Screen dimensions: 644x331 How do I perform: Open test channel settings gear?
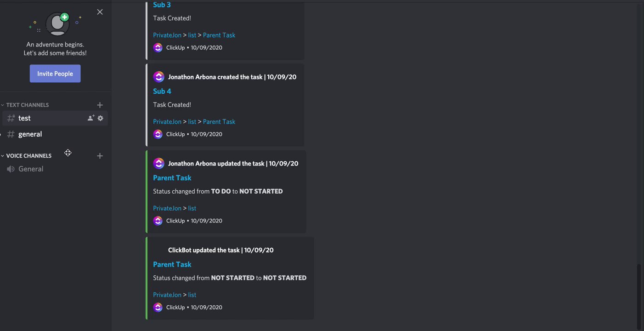[x=101, y=118]
